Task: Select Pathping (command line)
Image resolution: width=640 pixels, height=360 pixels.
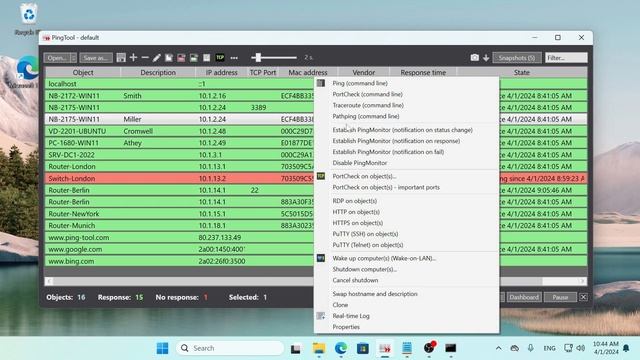Action: (366, 116)
